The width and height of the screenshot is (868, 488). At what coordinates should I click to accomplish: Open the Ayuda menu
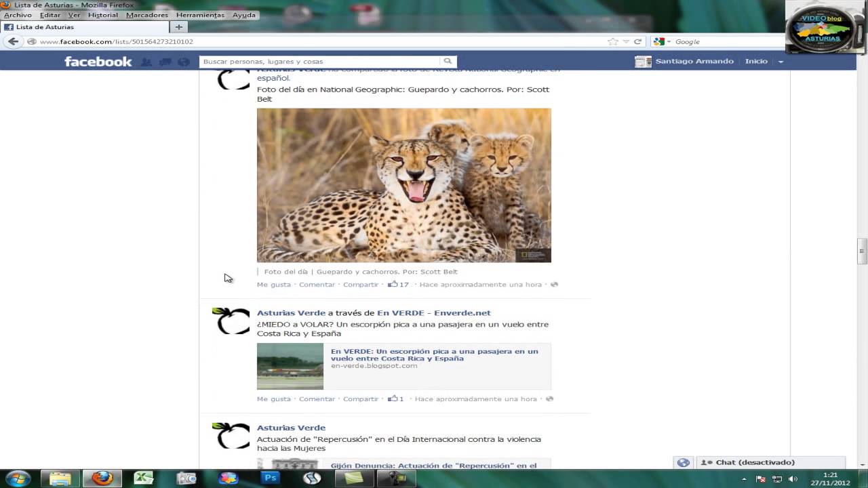[244, 15]
